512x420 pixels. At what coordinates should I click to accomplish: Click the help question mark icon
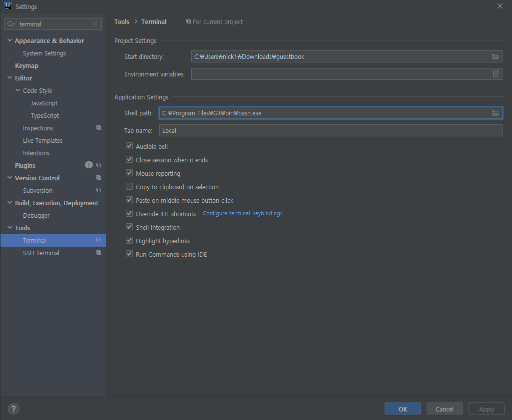[x=13, y=409]
